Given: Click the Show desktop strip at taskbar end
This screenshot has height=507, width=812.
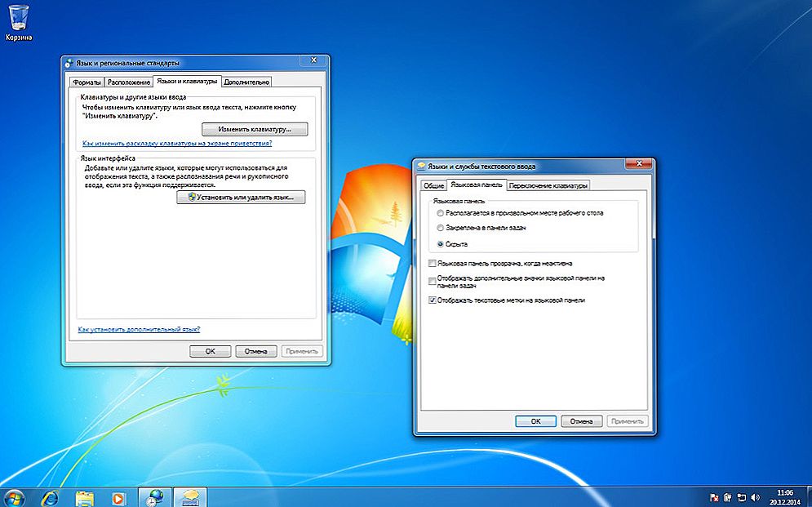Looking at the screenshot, I should tap(808, 498).
